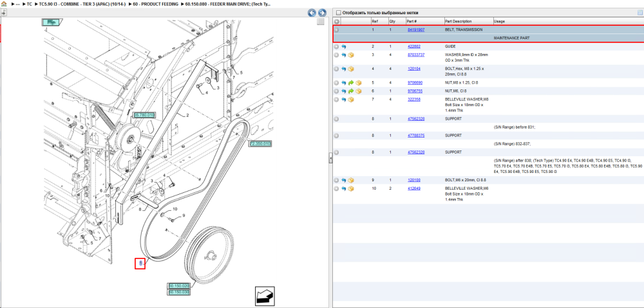Sort by the Qty column header
The width and height of the screenshot is (644, 308).
tap(392, 21)
